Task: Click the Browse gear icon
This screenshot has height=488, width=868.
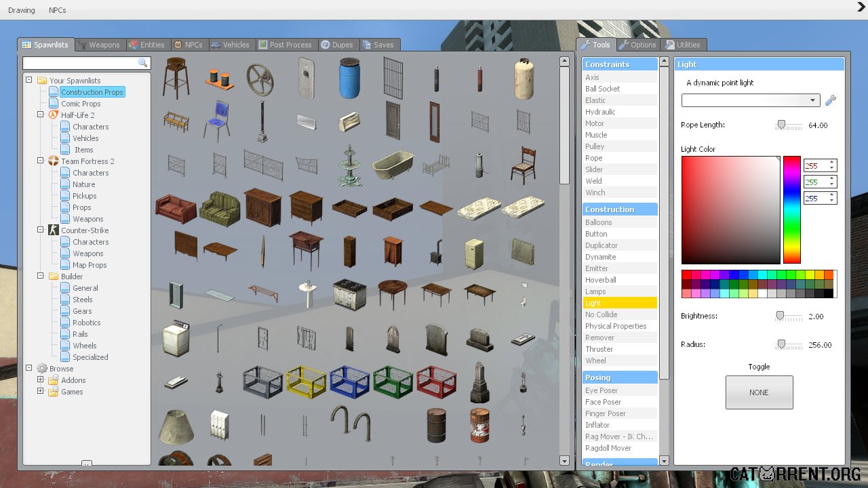Action: [42, 369]
